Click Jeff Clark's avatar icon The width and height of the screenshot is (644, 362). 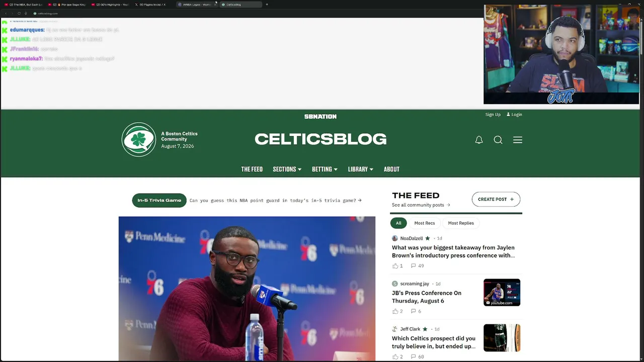tap(395, 329)
